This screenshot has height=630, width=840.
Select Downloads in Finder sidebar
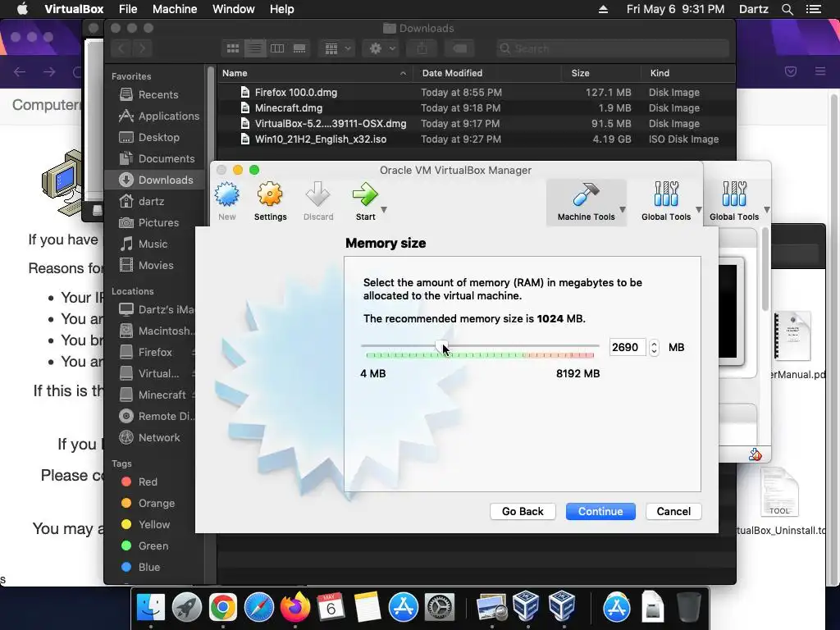pos(154,180)
